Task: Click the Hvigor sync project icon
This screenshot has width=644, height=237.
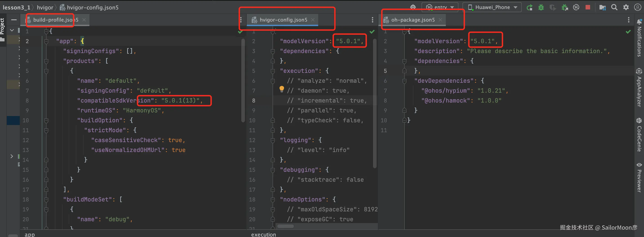Action: [x=576, y=7]
